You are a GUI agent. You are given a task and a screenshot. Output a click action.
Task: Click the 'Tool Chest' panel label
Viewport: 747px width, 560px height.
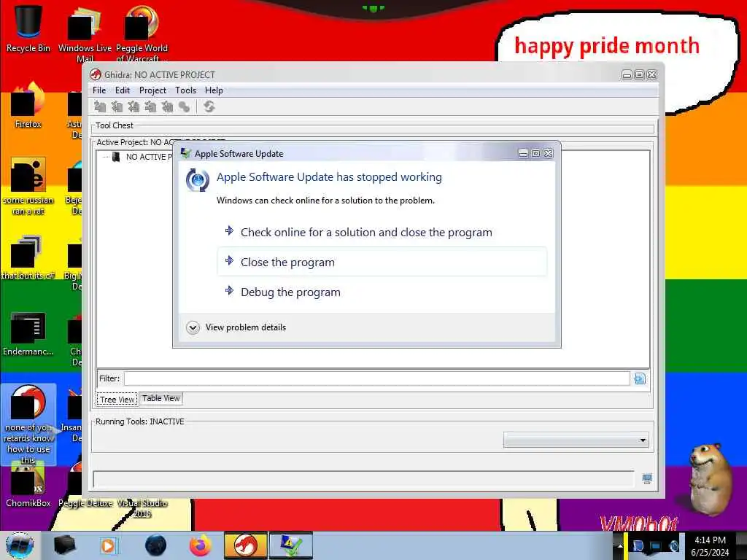point(115,125)
